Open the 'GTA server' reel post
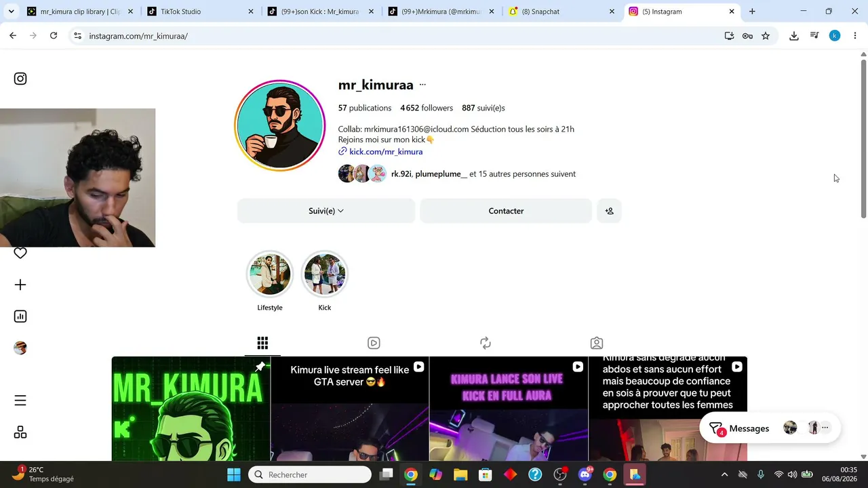This screenshot has width=868, height=488. click(350, 409)
